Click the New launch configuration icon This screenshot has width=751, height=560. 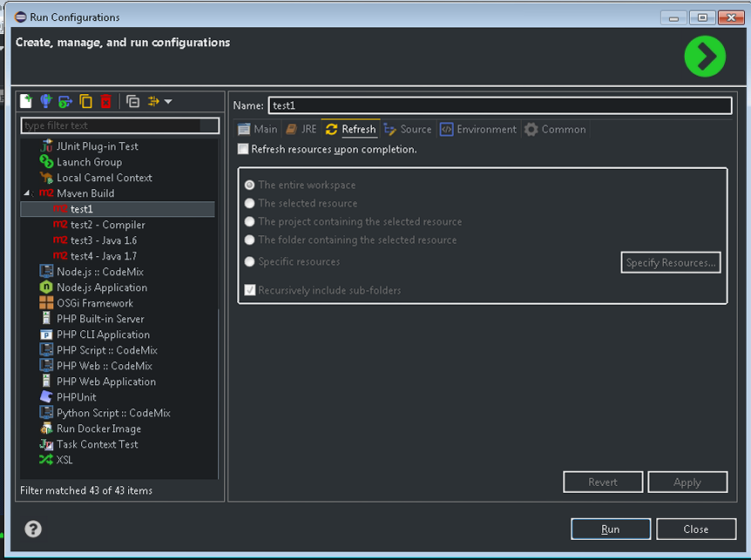click(x=26, y=102)
